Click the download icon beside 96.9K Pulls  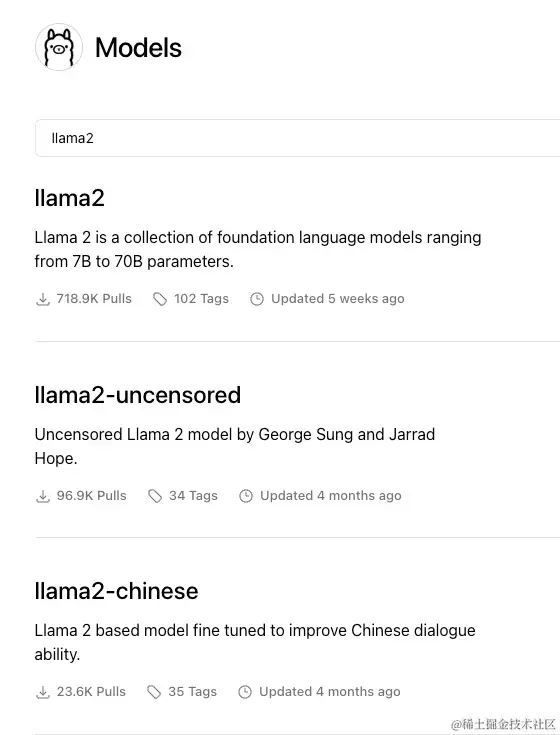click(x=43, y=496)
